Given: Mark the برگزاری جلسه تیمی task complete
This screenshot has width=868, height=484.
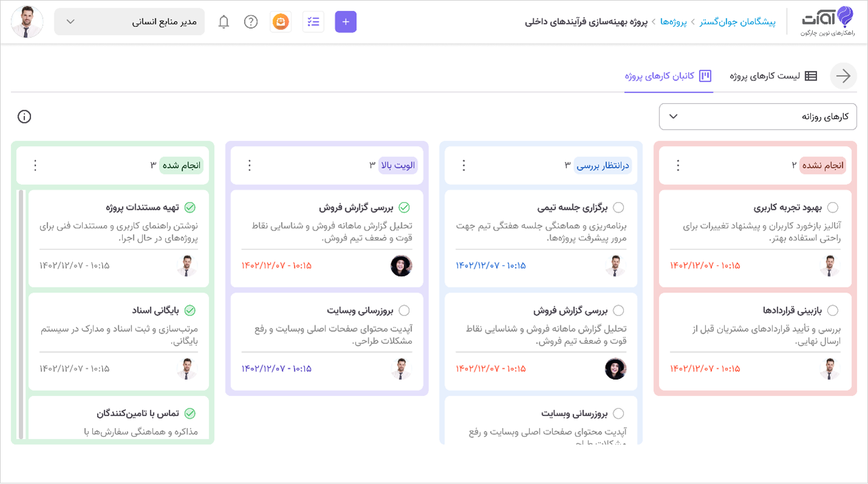Looking at the screenshot, I should click(619, 207).
